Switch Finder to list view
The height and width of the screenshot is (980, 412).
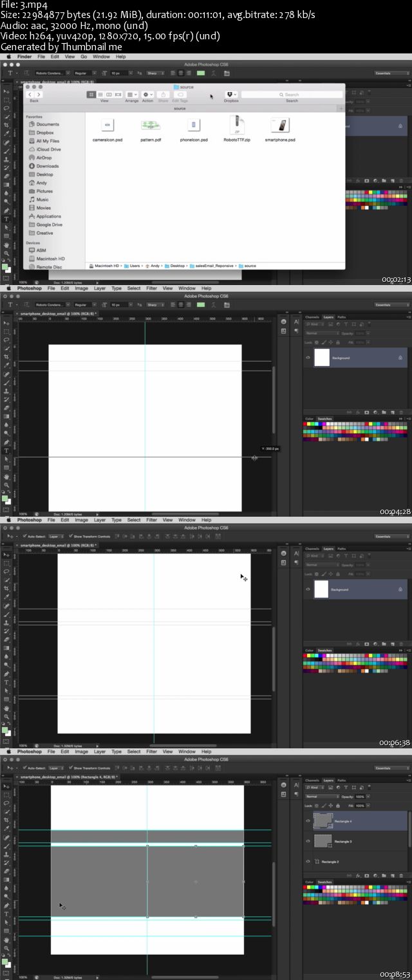[100, 95]
